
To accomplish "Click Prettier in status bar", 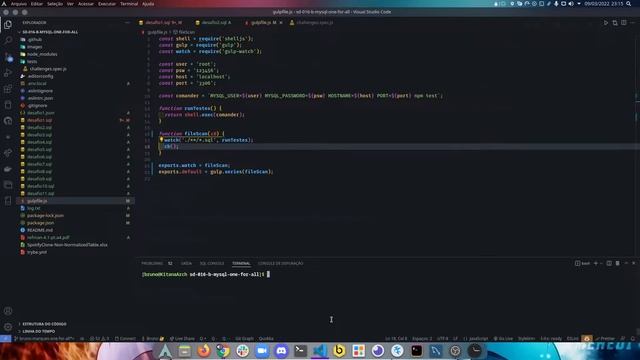I will 605,338.
